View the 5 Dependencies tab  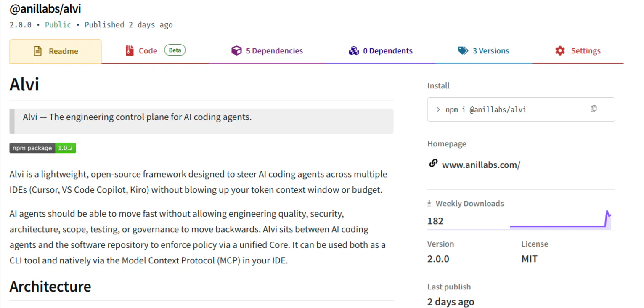(x=267, y=51)
